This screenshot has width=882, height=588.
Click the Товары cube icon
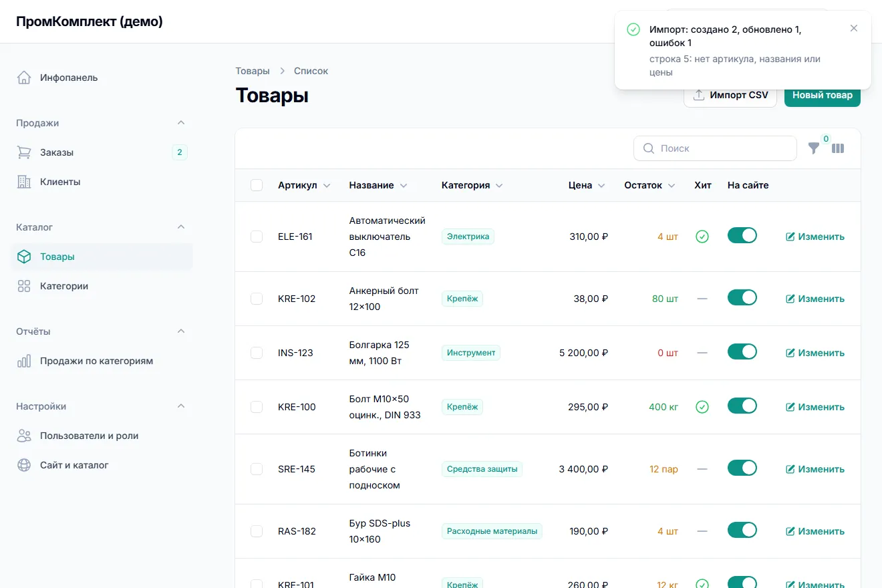24,257
